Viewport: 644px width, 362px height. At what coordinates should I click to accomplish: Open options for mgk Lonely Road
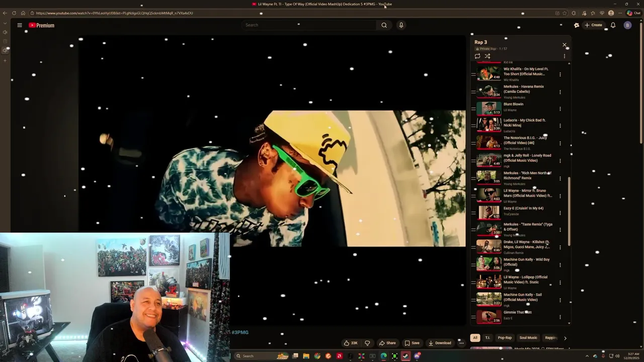click(x=560, y=161)
